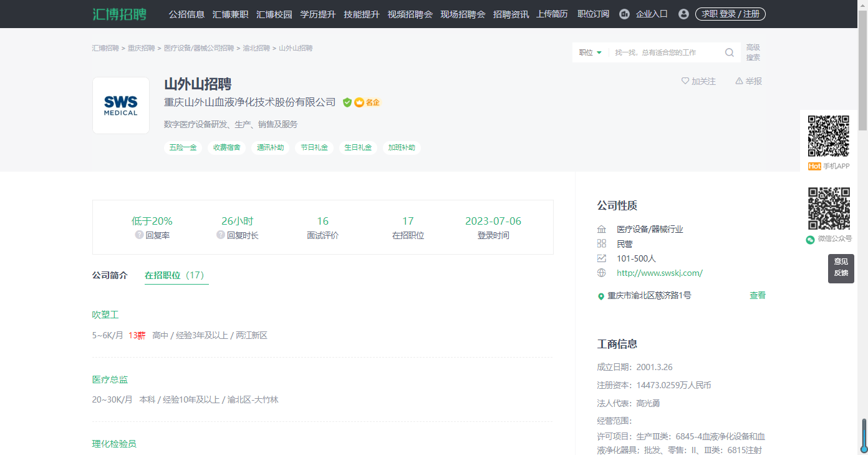Screen dimensions: 868x455
Task: Click the 汇博招聘 breadcrumb link
Action: click(x=105, y=48)
